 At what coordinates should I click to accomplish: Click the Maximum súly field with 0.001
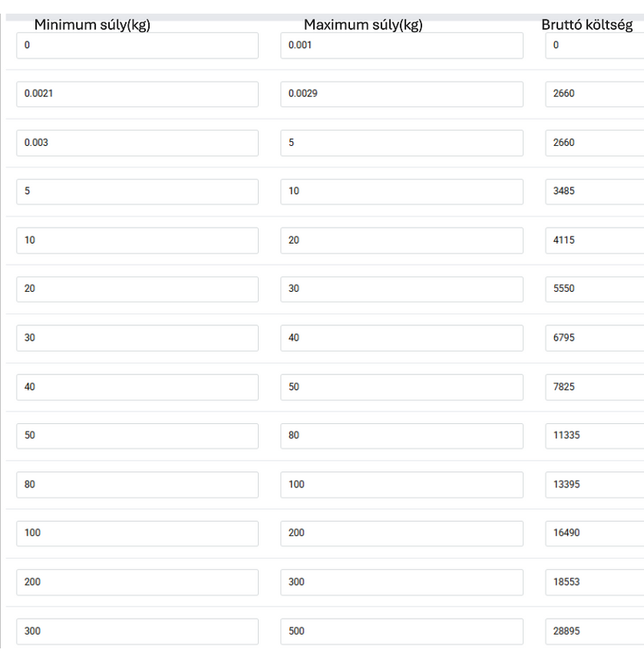click(x=401, y=45)
